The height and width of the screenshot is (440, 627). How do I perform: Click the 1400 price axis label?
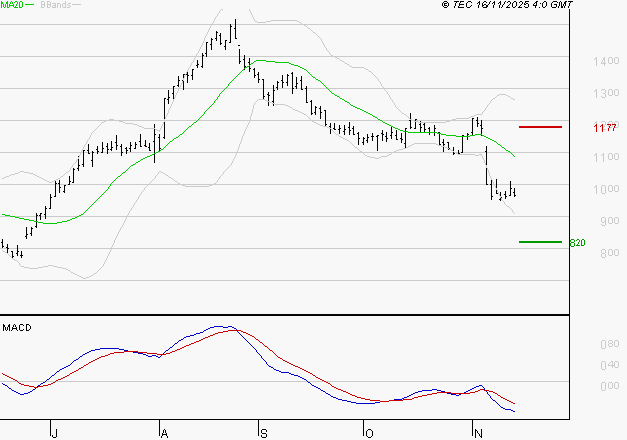(x=606, y=61)
